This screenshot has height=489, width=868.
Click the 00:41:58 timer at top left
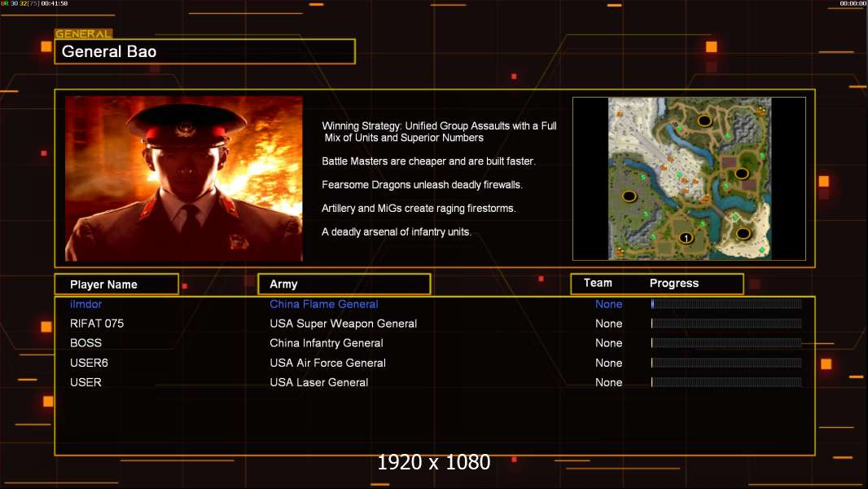55,3
